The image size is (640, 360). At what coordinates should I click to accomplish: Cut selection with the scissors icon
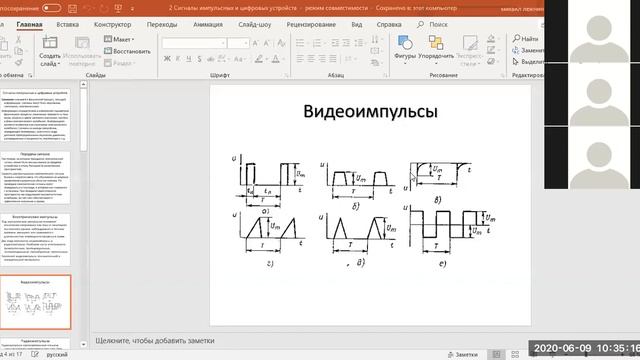click(18, 40)
